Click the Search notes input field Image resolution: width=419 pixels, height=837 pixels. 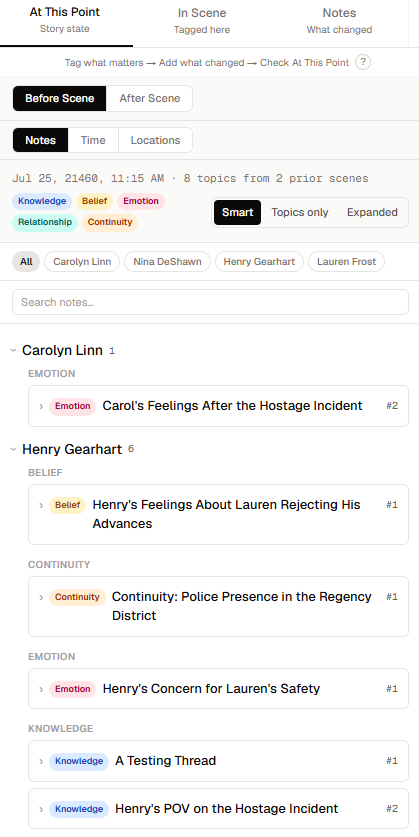[210, 302]
